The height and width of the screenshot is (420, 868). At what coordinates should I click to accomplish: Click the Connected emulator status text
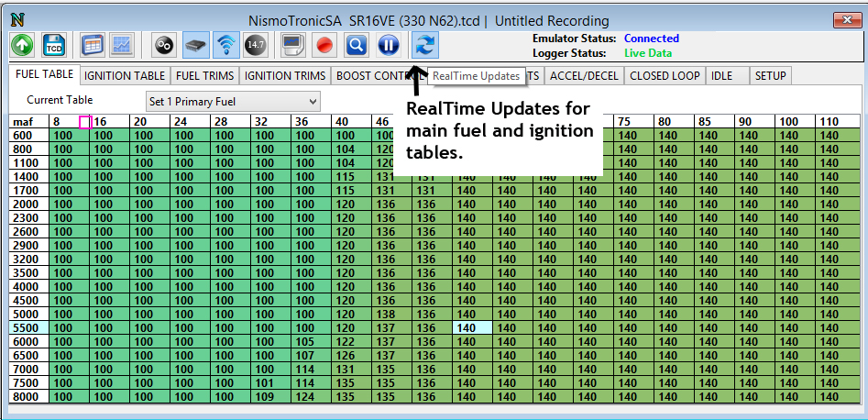(x=652, y=39)
